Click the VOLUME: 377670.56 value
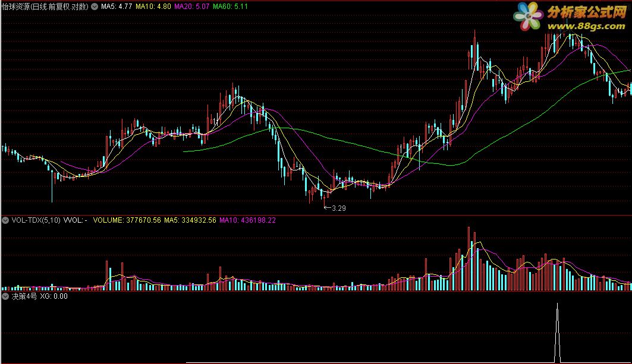 [127, 220]
